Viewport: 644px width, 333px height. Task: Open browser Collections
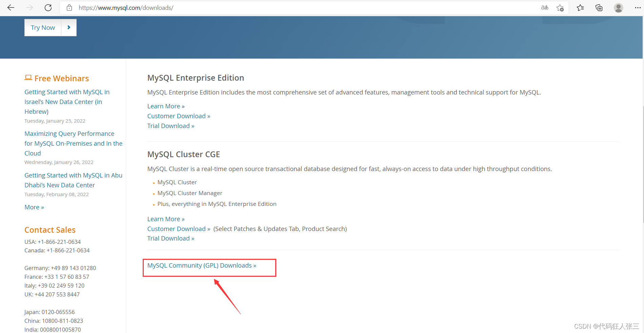599,7
